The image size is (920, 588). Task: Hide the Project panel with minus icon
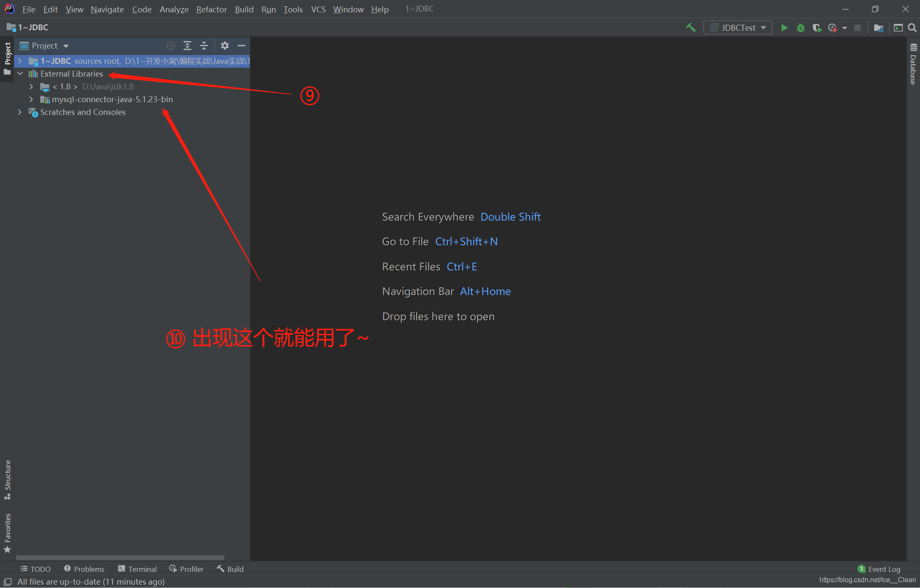pyautogui.click(x=241, y=46)
